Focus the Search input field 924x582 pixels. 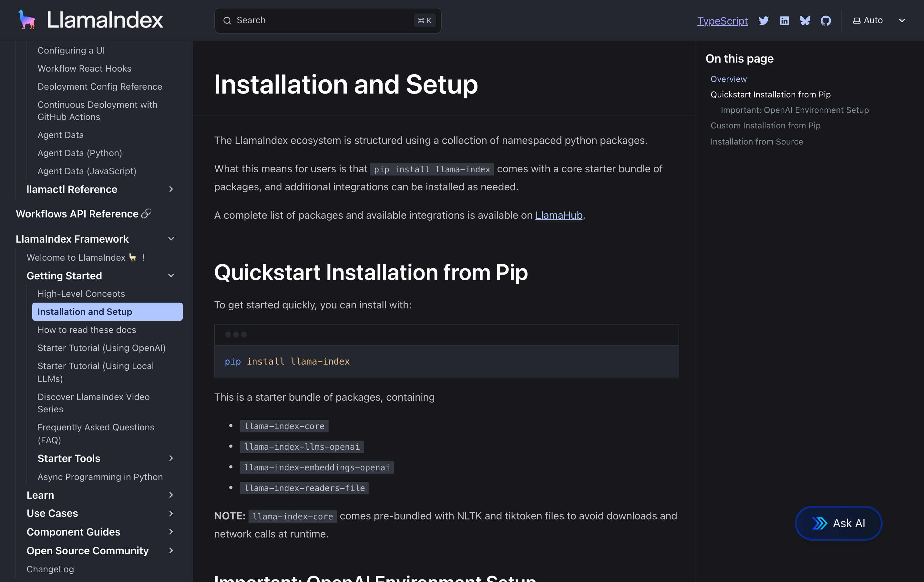[322, 20]
